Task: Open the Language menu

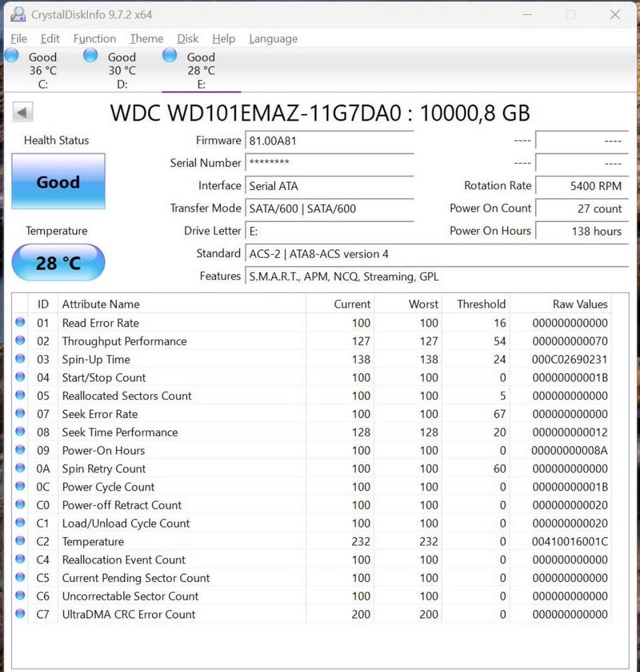Action: (x=273, y=39)
